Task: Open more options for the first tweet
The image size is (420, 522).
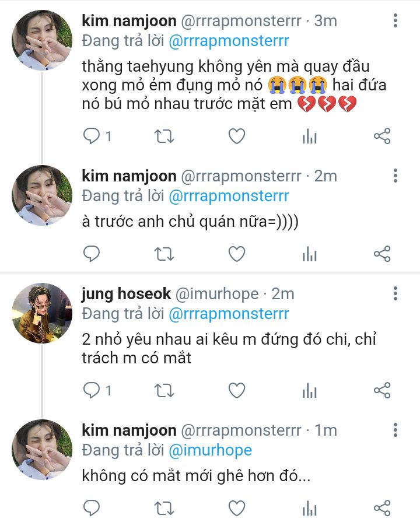Action: [x=395, y=22]
